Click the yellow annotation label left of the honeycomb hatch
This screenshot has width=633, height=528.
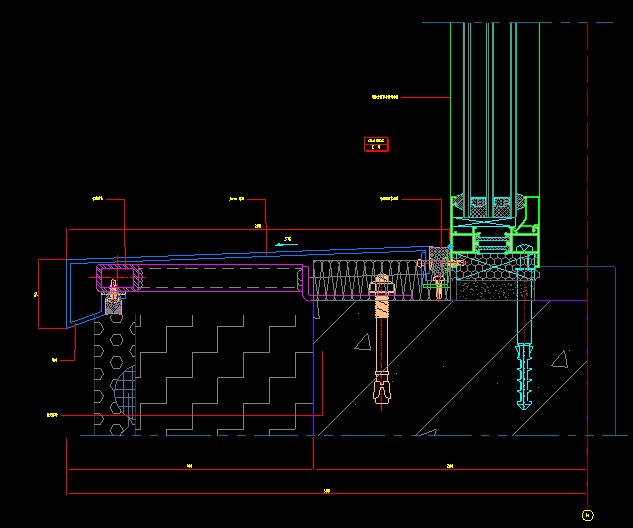point(53,413)
